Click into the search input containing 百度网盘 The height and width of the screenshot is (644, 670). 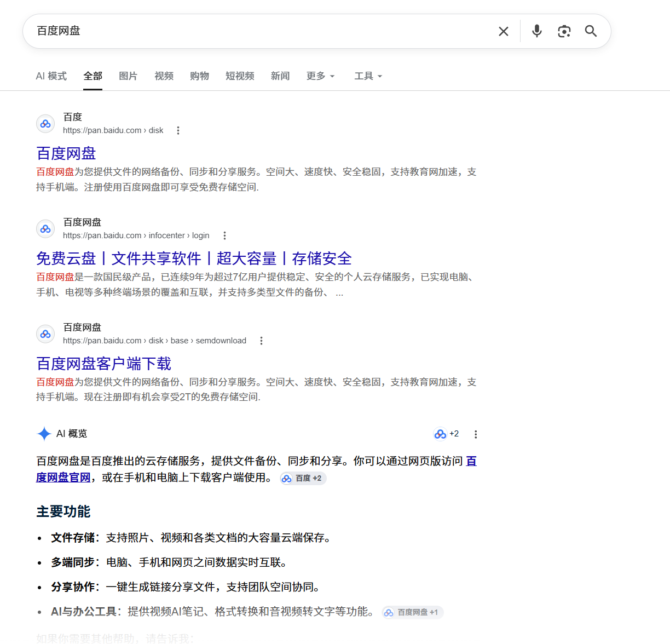click(x=263, y=31)
